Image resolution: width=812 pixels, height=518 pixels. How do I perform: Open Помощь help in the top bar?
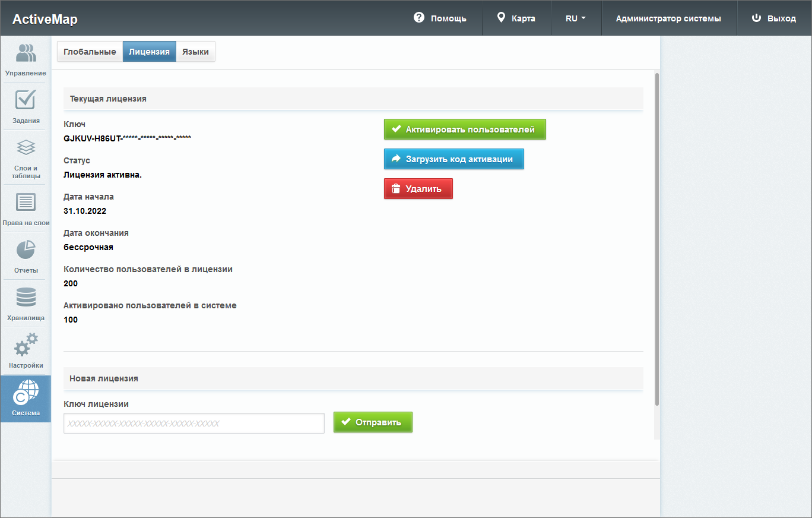tap(440, 18)
